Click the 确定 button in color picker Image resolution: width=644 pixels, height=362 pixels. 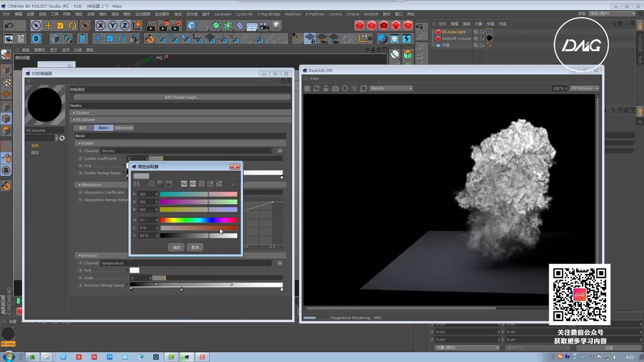(x=177, y=247)
